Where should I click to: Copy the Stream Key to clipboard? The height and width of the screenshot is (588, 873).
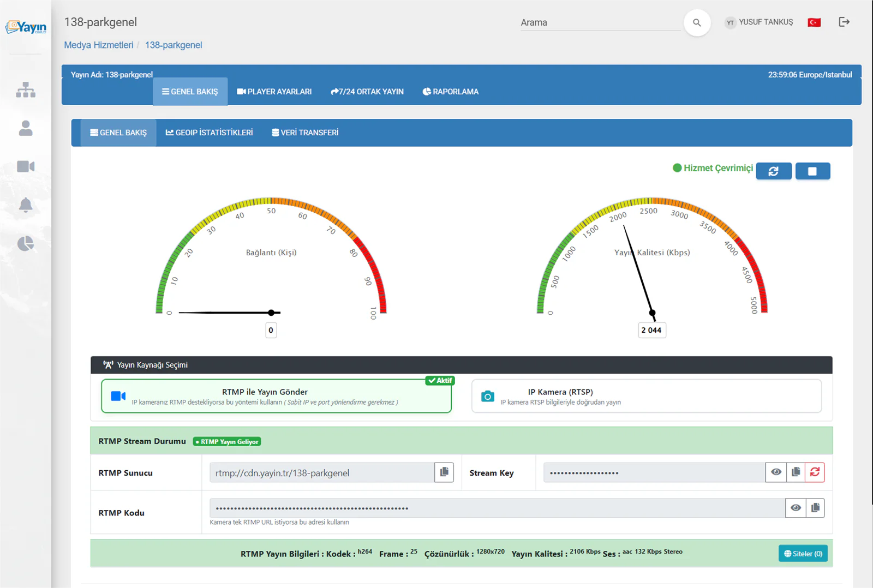click(x=796, y=472)
